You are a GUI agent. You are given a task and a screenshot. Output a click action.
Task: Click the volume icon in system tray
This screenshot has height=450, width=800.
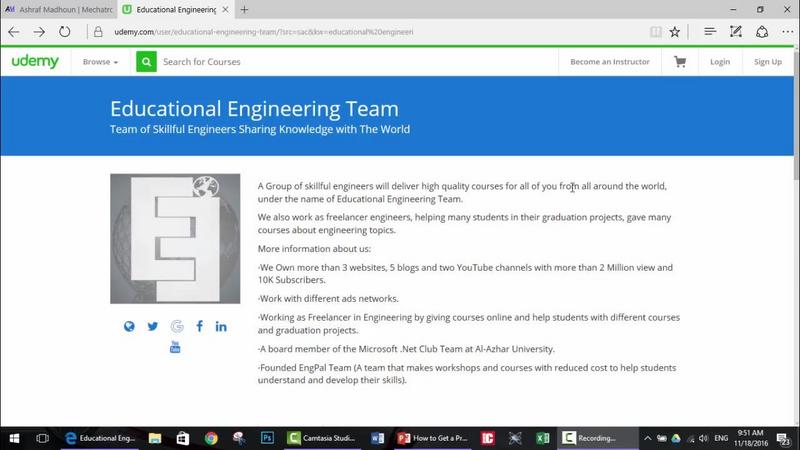704,438
